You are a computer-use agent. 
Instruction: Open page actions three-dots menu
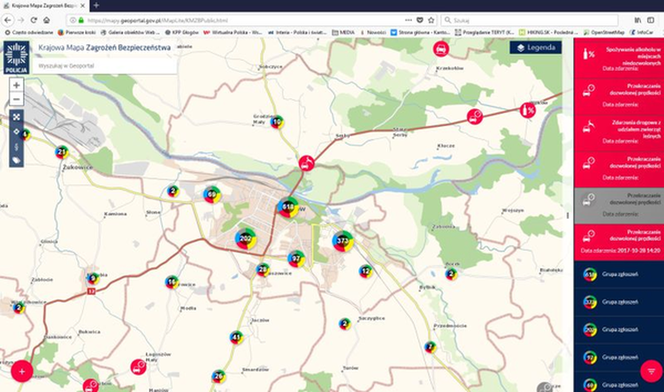(x=408, y=20)
